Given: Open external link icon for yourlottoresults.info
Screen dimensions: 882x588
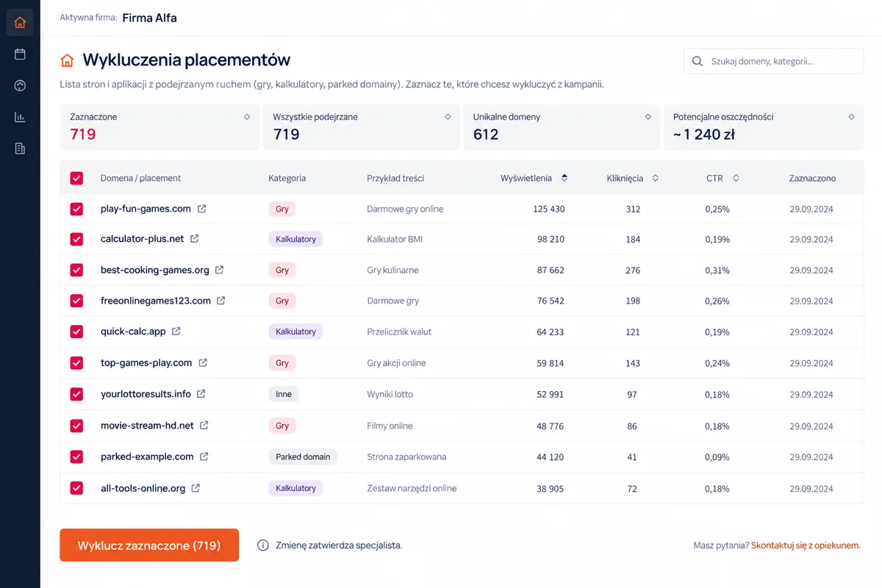Looking at the screenshot, I should [201, 394].
